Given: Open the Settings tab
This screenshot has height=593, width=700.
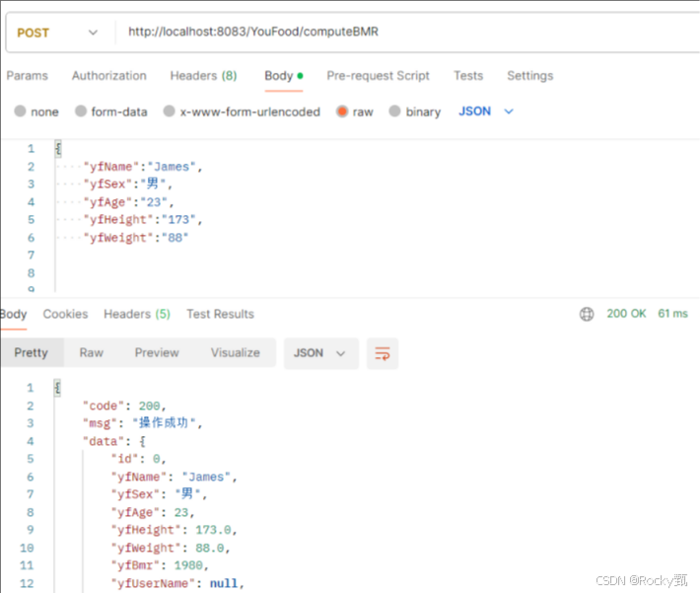Looking at the screenshot, I should coord(529,76).
